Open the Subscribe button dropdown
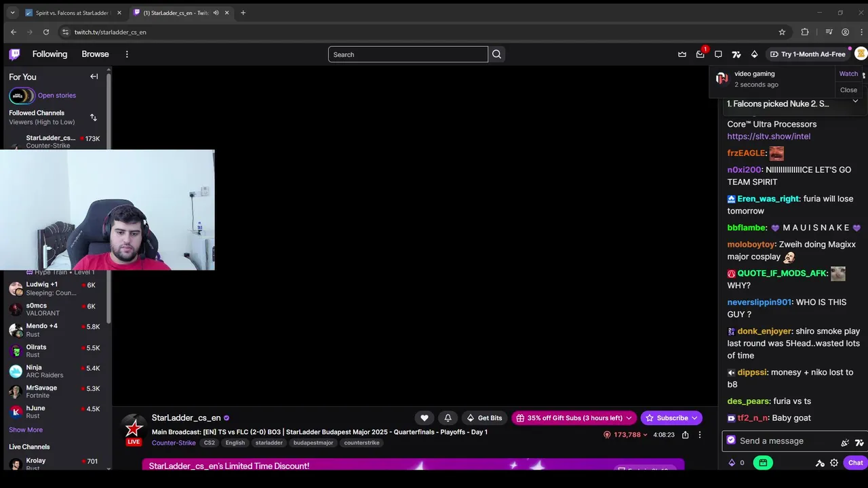The height and width of the screenshot is (488, 868). click(671, 418)
